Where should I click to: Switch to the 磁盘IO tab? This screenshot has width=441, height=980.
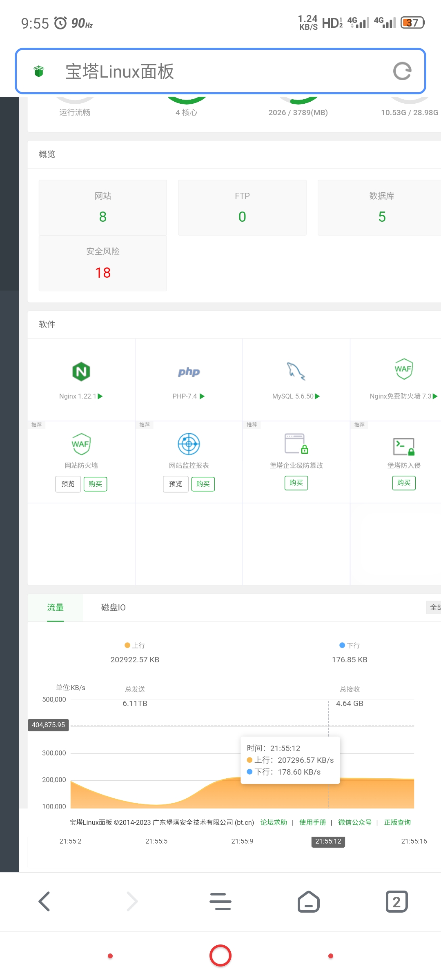(x=113, y=607)
